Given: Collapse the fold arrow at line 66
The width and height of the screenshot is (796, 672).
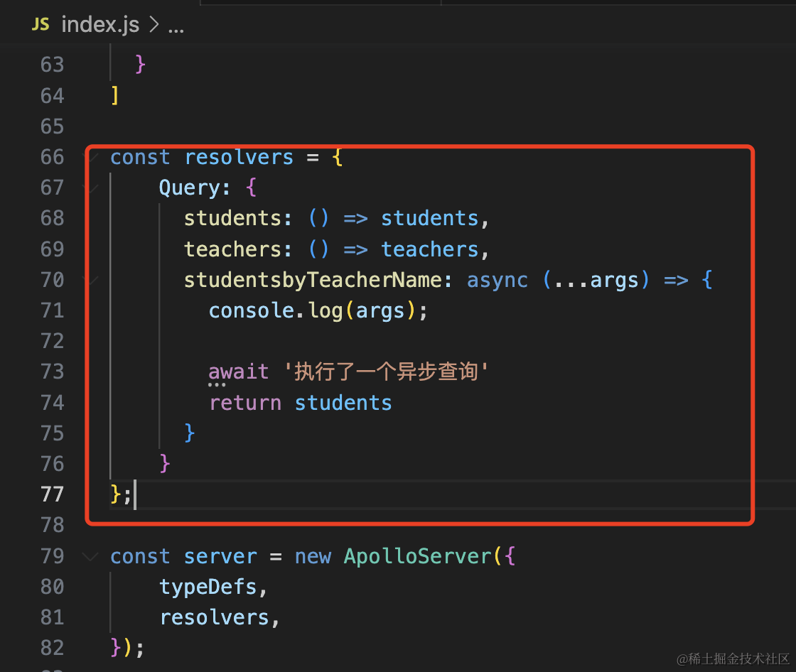Looking at the screenshot, I should click(x=90, y=157).
